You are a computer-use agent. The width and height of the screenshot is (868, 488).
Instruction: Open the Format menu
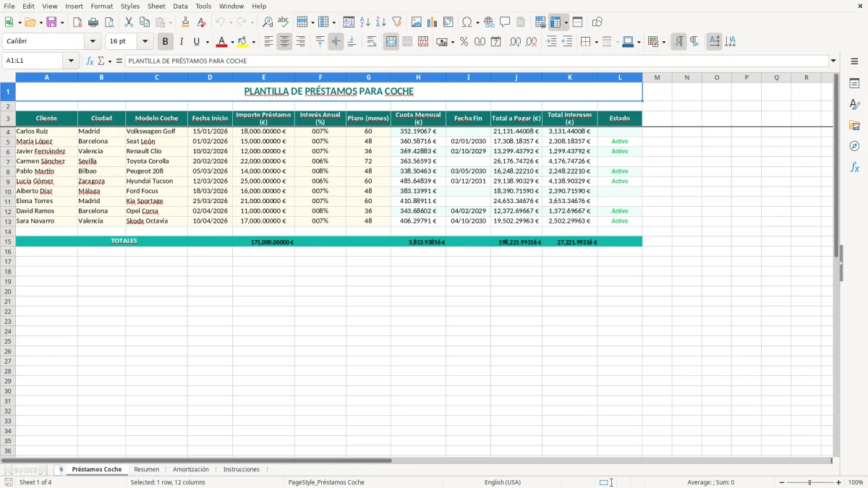(x=101, y=6)
